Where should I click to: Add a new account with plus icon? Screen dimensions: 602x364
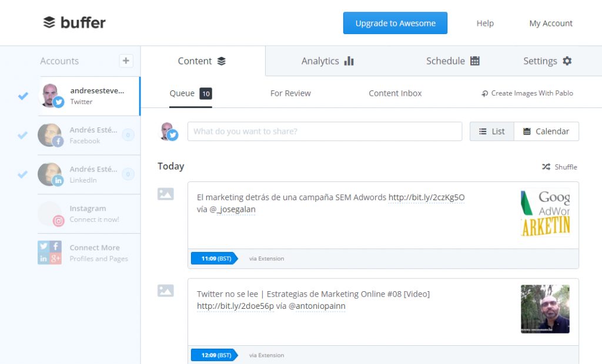(x=126, y=60)
